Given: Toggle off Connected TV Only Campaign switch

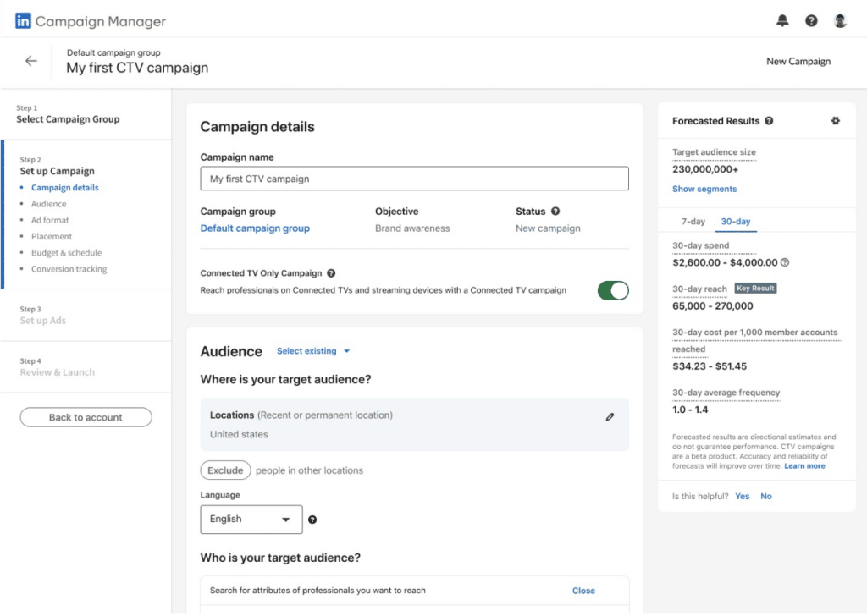Looking at the screenshot, I should coord(613,290).
